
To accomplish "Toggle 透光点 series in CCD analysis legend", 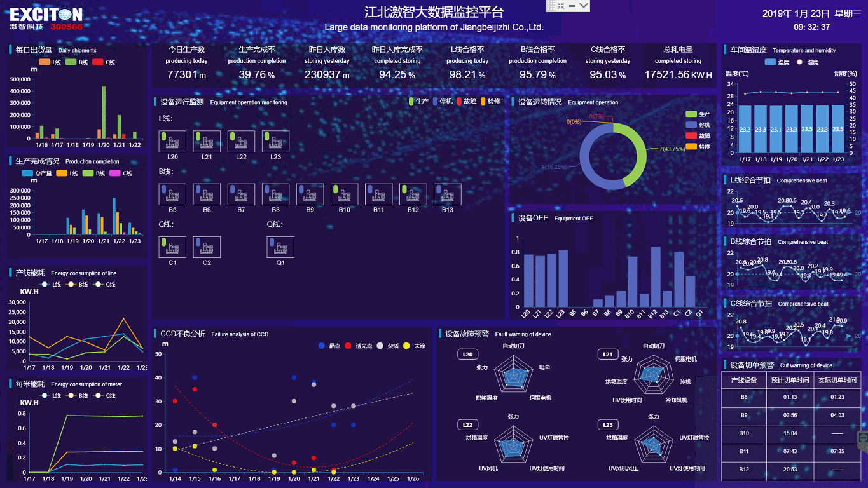I will pos(358,346).
